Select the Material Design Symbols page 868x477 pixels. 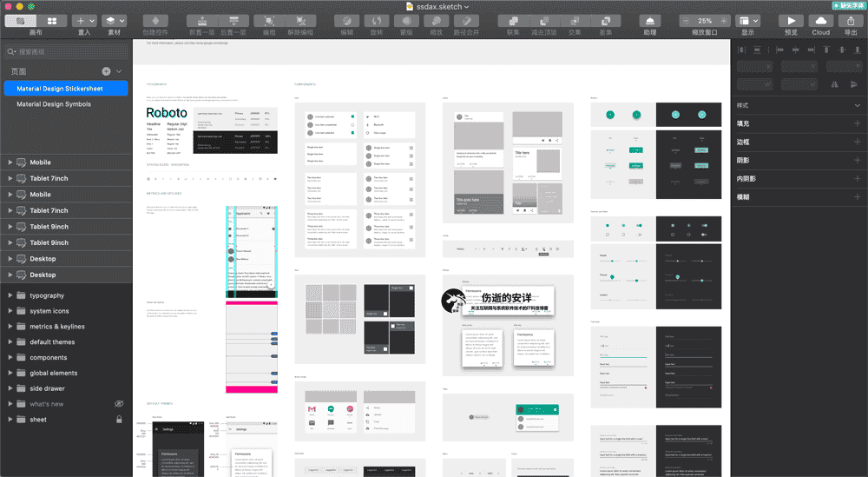(66, 104)
